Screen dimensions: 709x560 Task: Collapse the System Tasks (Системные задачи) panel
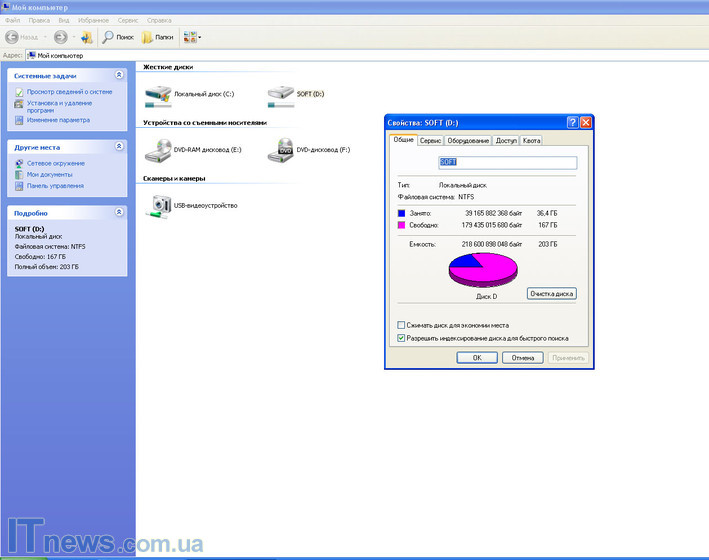pos(119,75)
